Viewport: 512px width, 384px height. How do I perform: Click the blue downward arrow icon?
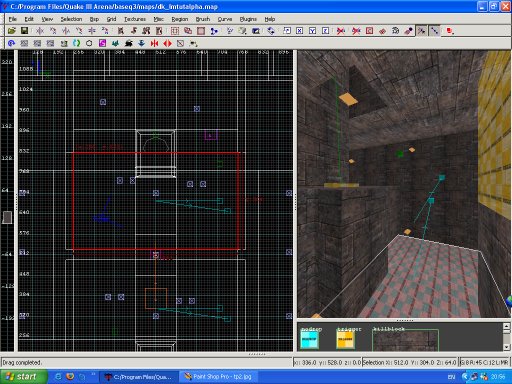141,43
